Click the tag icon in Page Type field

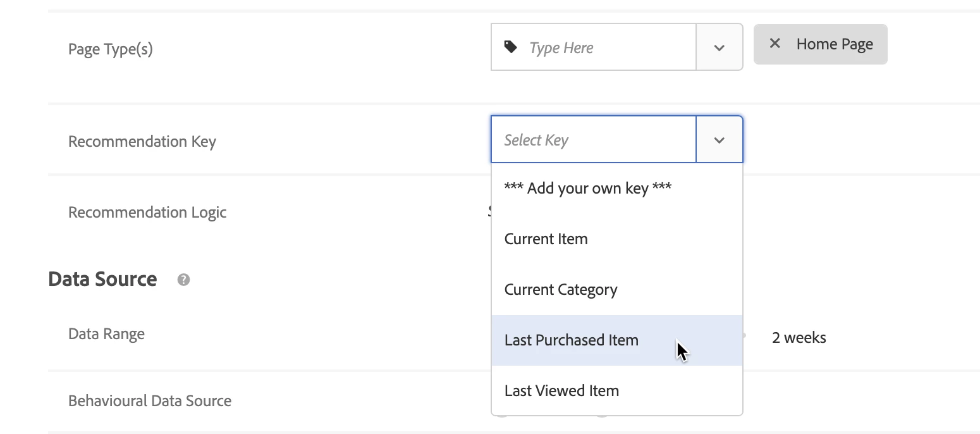tap(510, 47)
